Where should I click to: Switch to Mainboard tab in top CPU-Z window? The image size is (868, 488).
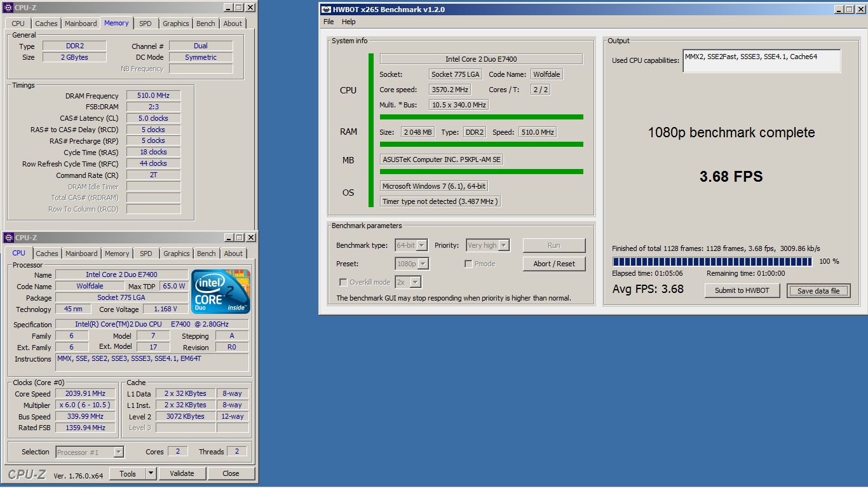pyautogui.click(x=81, y=24)
